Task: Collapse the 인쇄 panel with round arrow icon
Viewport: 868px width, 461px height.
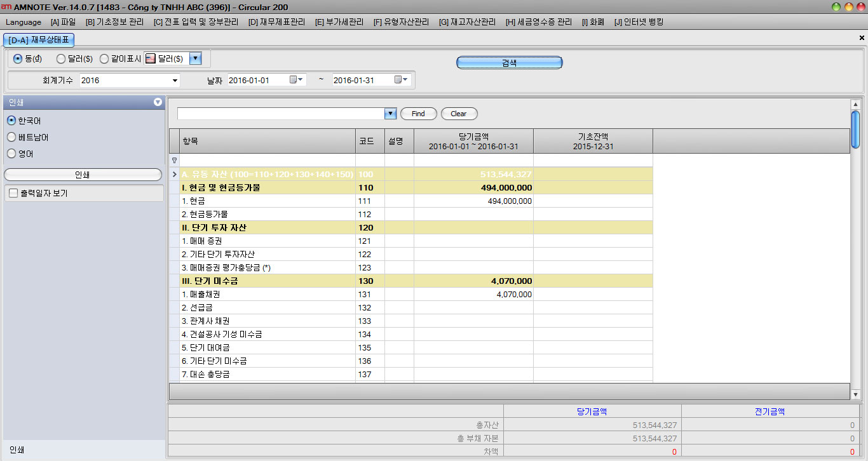Action: click(x=158, y=102)
